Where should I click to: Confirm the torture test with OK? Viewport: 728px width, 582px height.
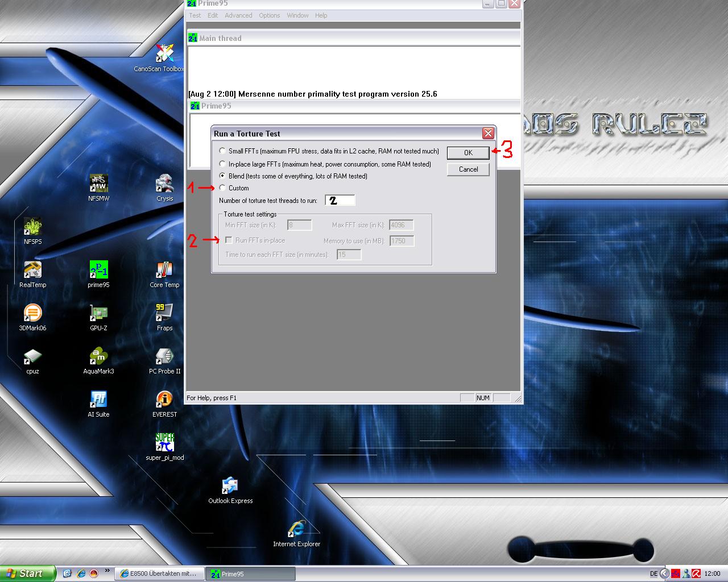click(468, 152)
